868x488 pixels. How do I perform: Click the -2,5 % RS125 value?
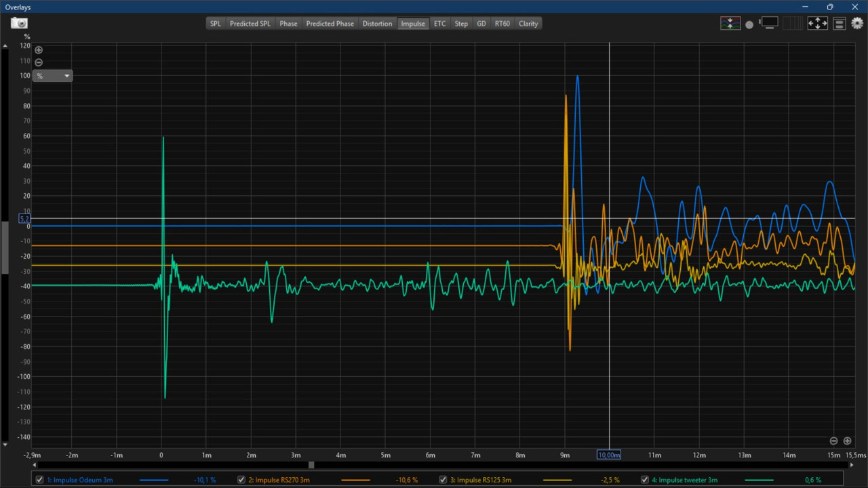point(610,480)
